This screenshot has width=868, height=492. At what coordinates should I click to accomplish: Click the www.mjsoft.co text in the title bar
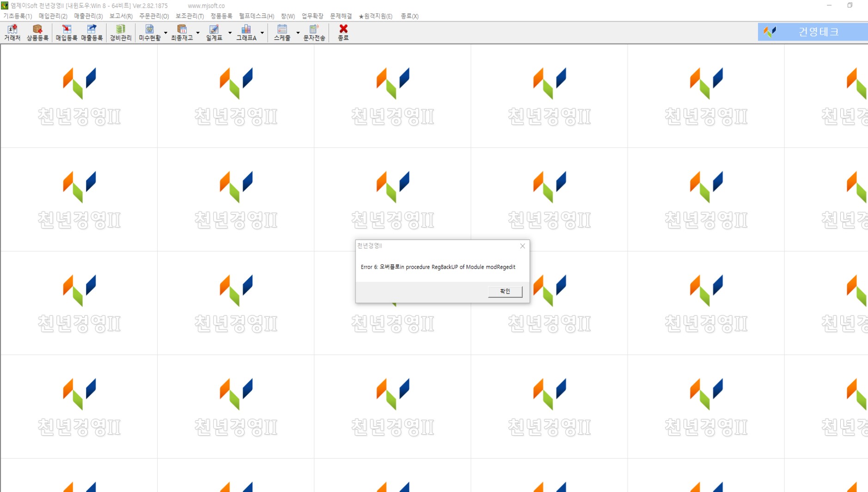pos(206,6)
